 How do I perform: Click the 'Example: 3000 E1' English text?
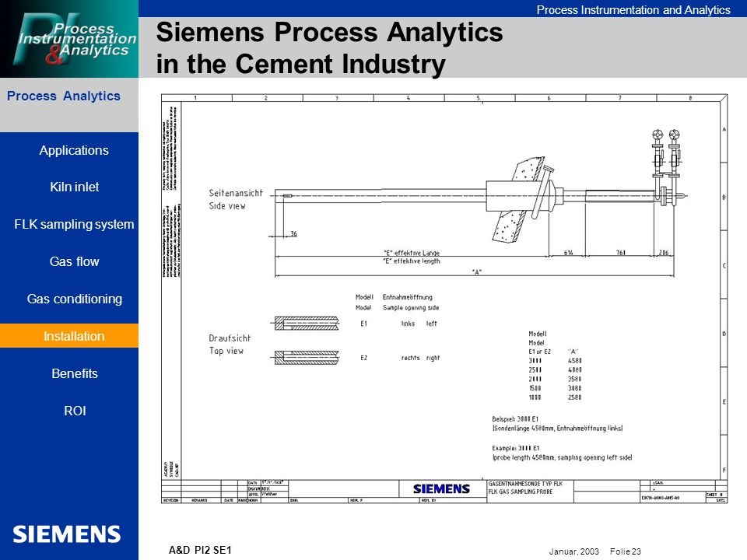(x=515, y=448)
